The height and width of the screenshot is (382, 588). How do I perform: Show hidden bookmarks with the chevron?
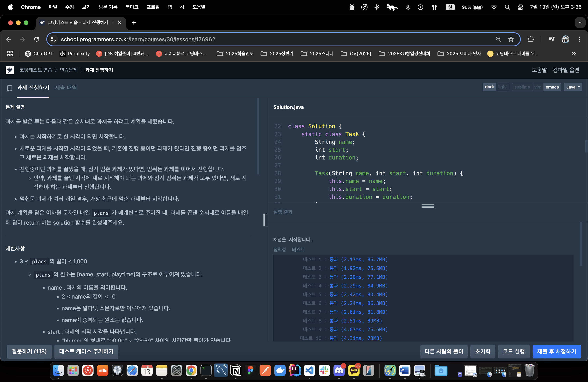click(574, 54)
